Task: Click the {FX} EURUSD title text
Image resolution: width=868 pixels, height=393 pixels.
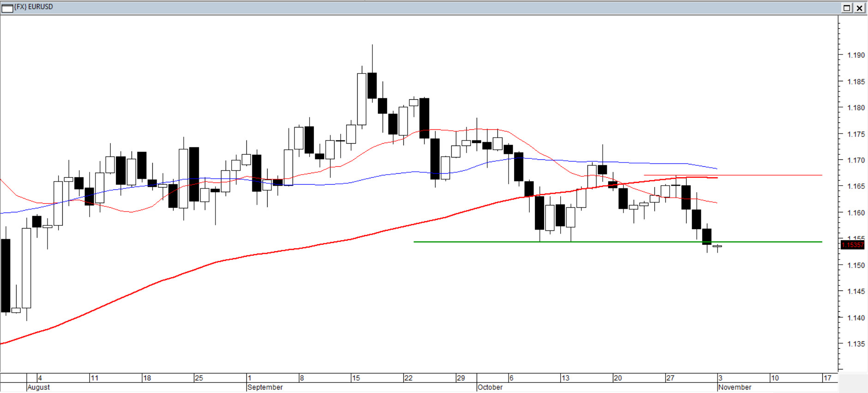Action: click(x=34, y=7)
